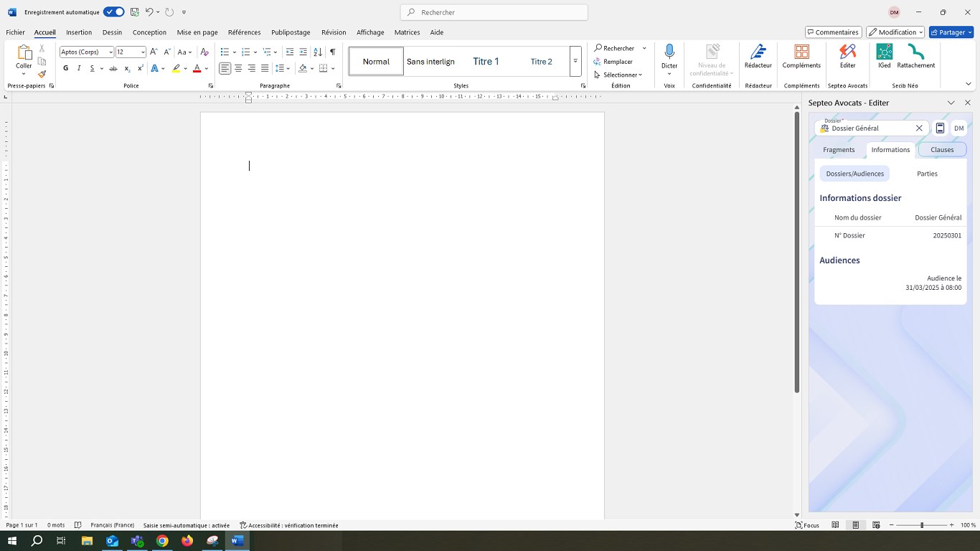This screenshot has width=980, height=551.
Task: Switch to the Insertion ribbon tab
Action: [79, 32]
